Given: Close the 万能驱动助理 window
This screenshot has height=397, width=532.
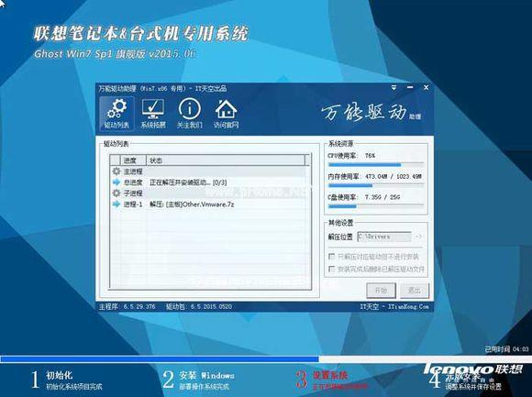Looking at the screenshot, I should (x=427, y=88).
